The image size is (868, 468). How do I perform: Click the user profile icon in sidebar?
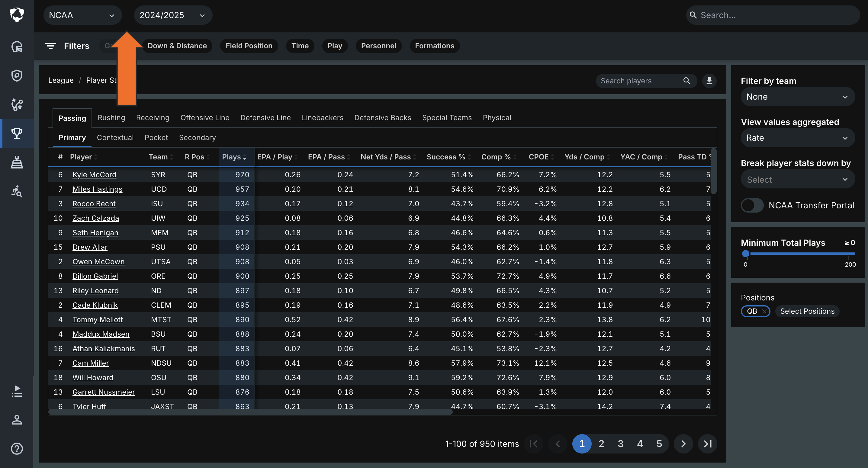(x=17, y=420)
